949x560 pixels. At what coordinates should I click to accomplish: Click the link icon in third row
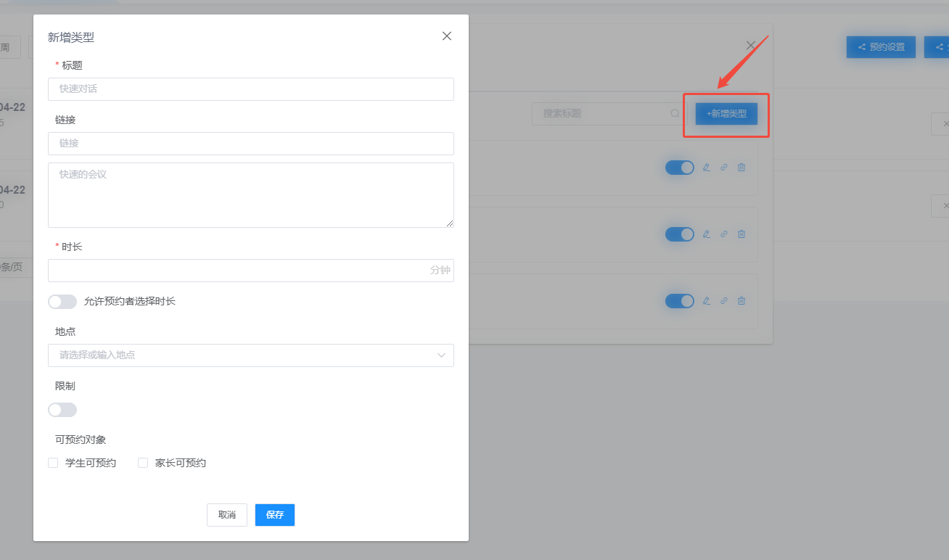[724, 301]
